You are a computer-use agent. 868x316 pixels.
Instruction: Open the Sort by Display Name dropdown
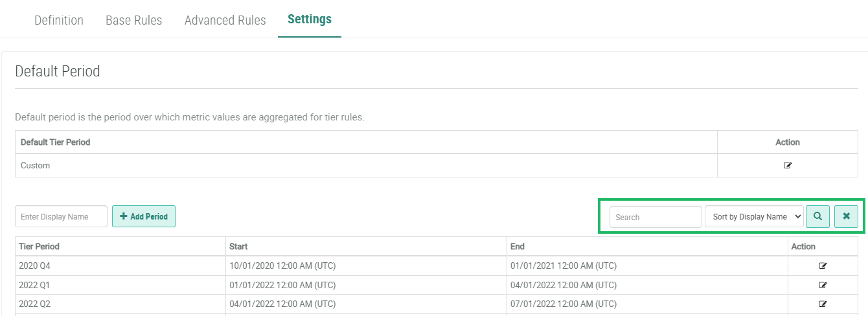tap(754, 217)
